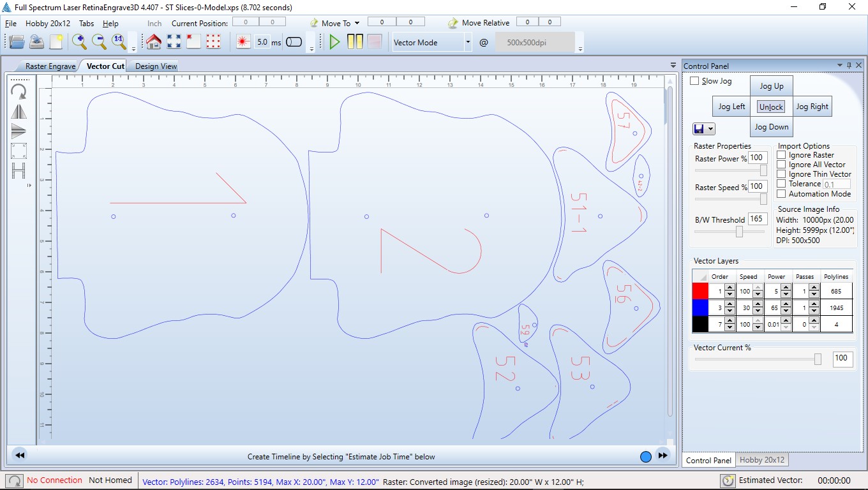
Task: Reset zoom to 1:1
Action: (x=119, y=42)
